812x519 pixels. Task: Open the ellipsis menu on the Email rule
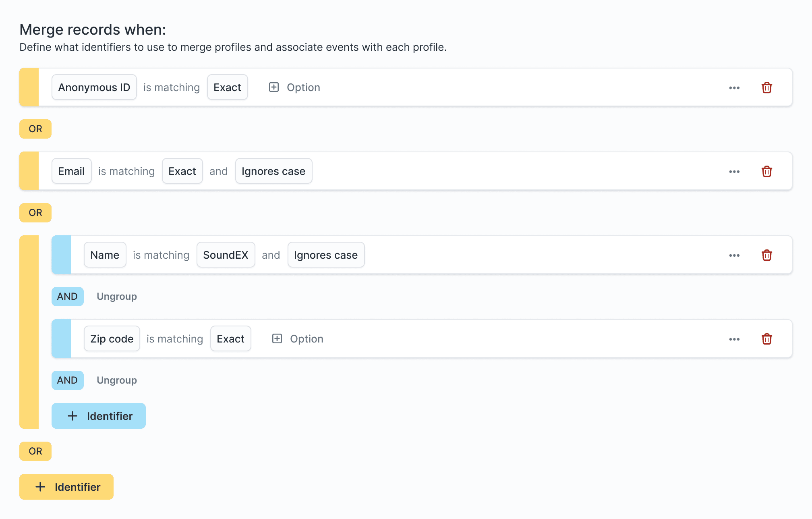[735, 171]
